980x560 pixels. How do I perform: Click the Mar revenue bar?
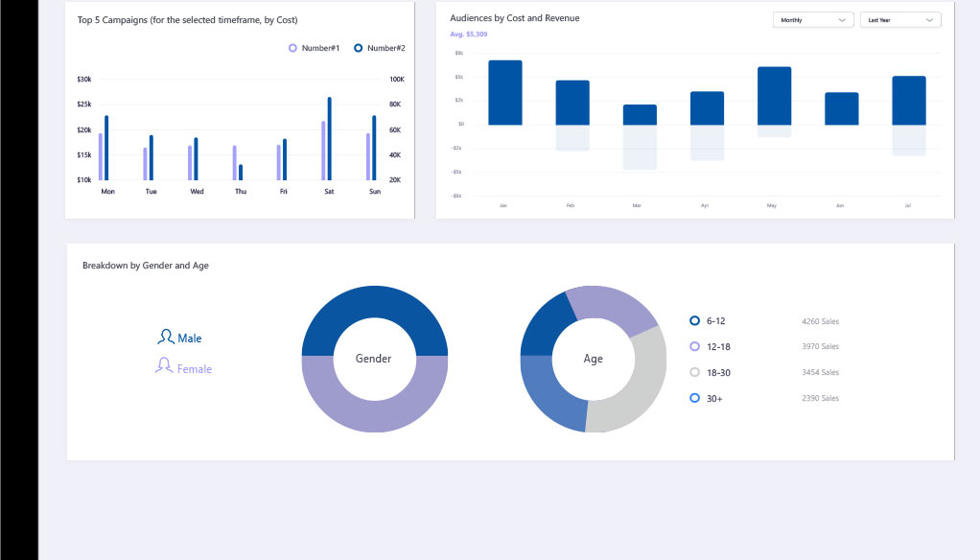tap(640, 115)
